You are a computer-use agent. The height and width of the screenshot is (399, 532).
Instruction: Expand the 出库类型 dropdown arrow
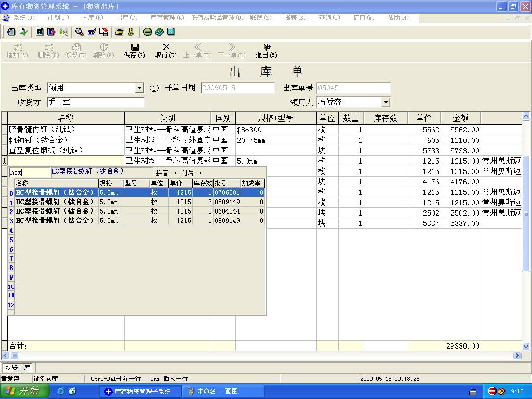tap(139, 88)
